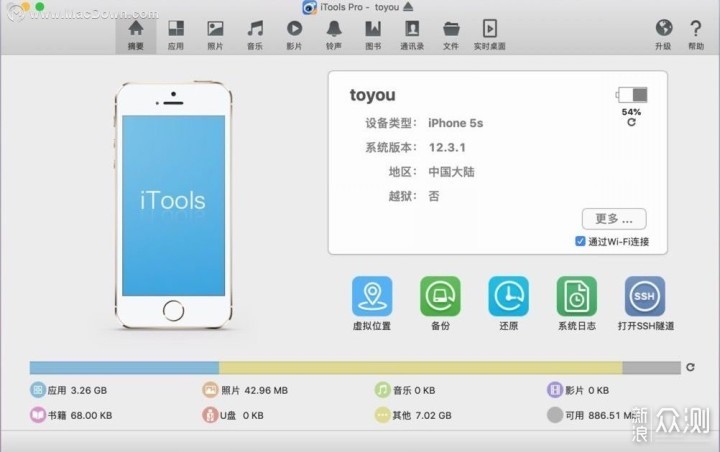720x452 pixels.
Task: Select the 音乐 music tab
Action: point(255,33)
